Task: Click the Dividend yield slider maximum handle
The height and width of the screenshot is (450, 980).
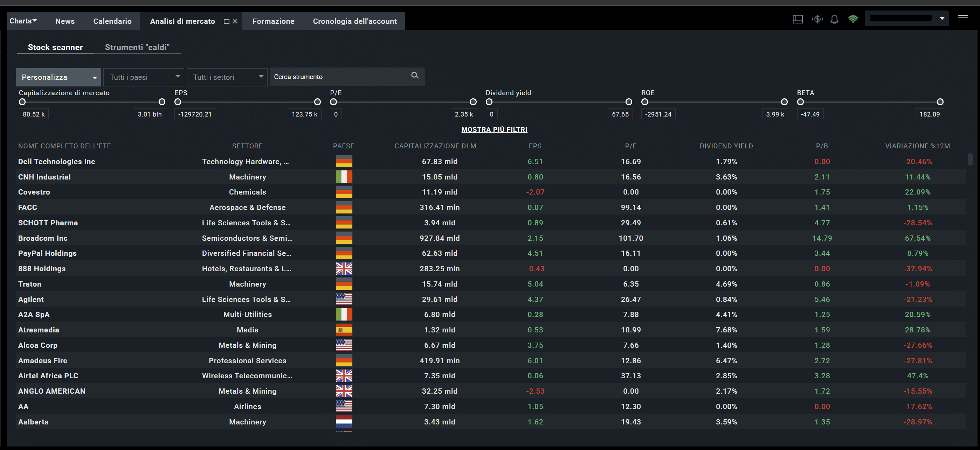Action: click(x=628, y=102)
